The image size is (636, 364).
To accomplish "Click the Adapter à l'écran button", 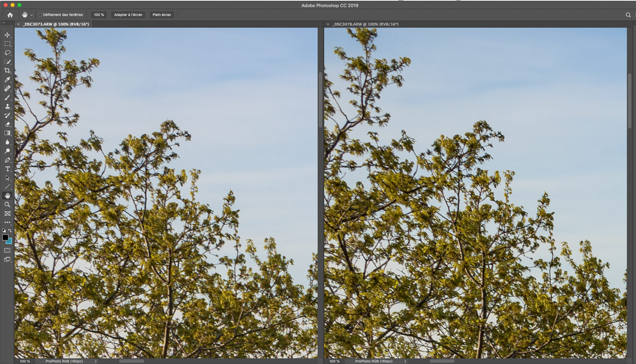I will pyautogui.click(x=128, y=15).
